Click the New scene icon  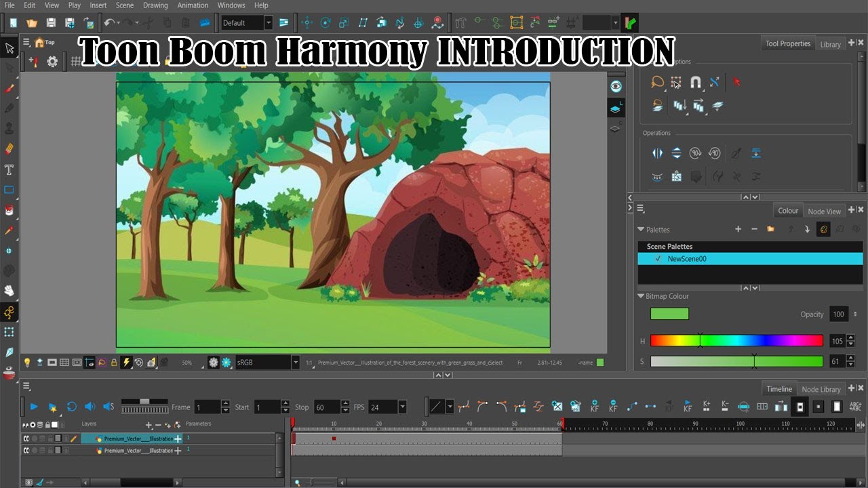(x=13, y=22)
